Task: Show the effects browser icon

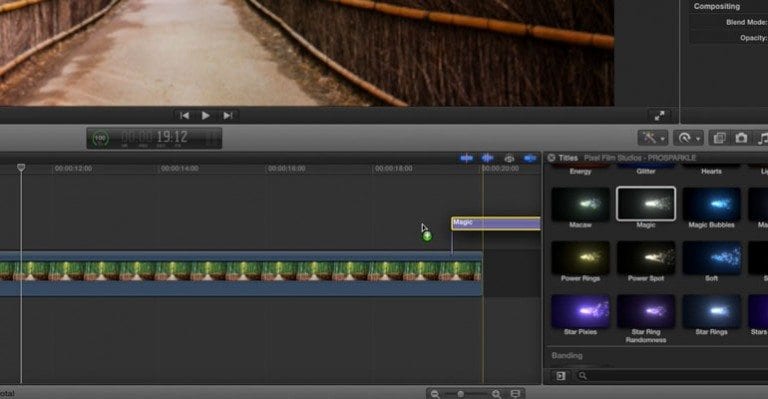Action: coord(720,138)
